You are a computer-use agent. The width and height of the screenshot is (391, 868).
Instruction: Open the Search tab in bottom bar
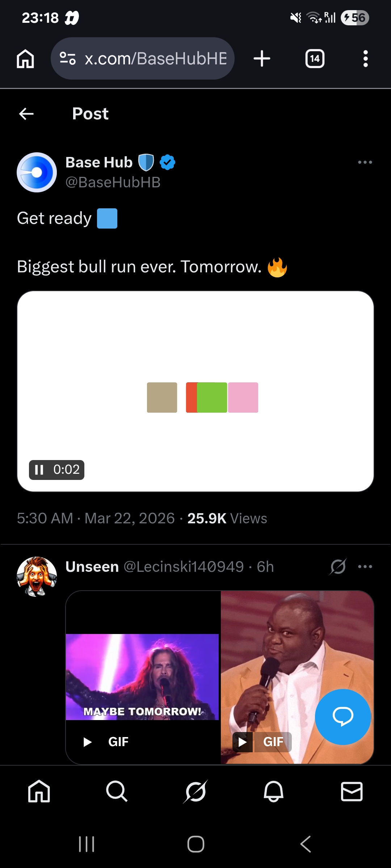click(117, 791)
